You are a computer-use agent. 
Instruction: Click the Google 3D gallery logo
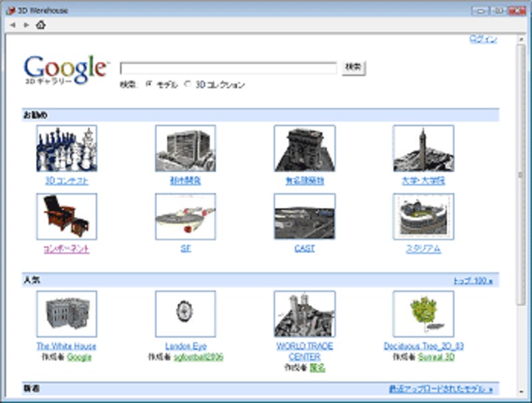click(66, 70)
